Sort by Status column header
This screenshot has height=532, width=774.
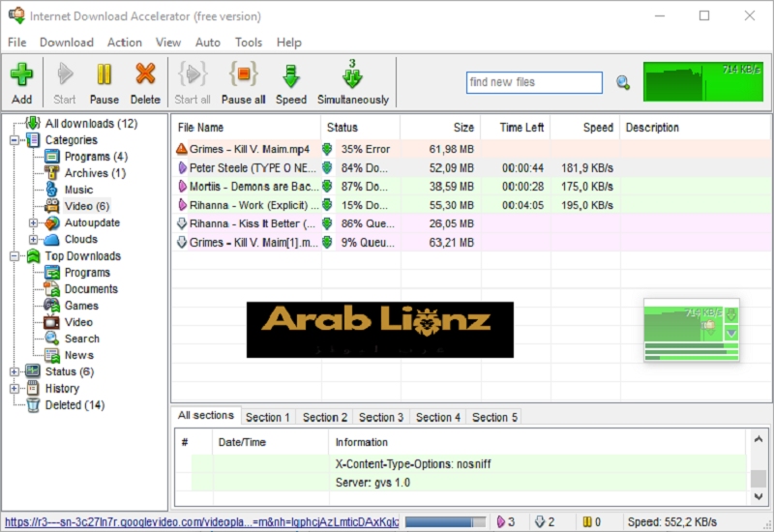[360, 128]
